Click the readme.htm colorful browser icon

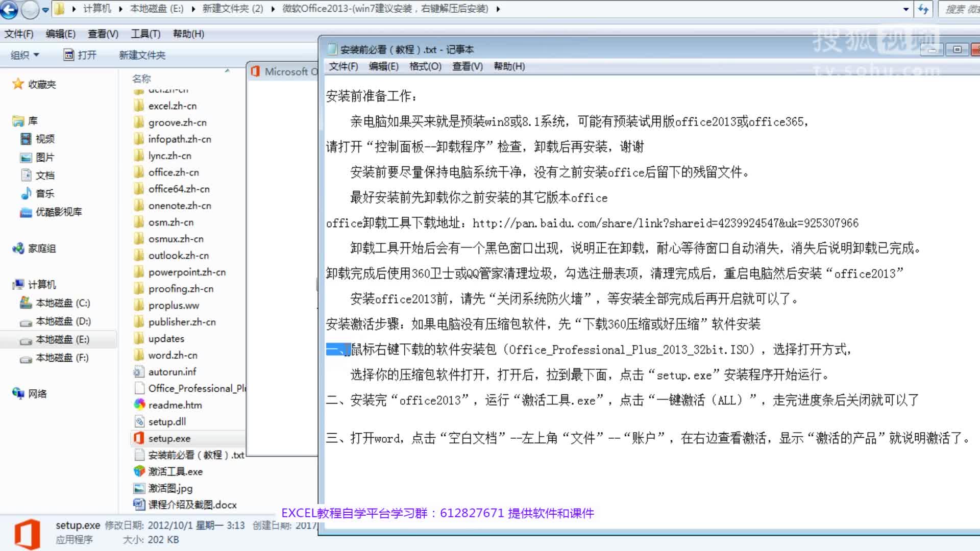[x=139, y=405]
